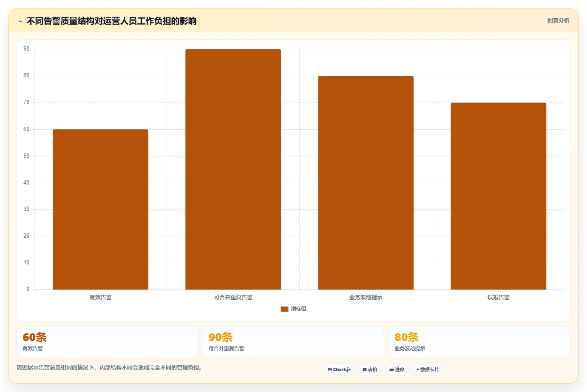Click the 数据卡片 tag pill

coord(428,369)
